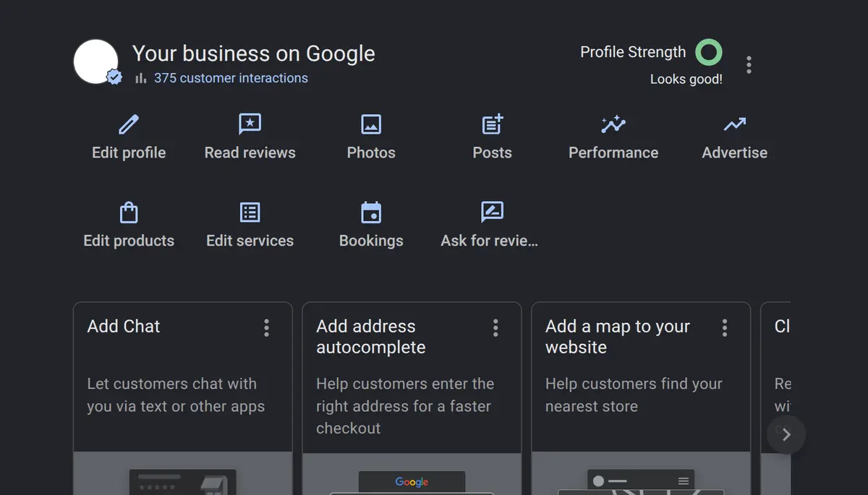868x495 pixels.
Task: Click the Add Chat card title
Action: pos(124,327)
